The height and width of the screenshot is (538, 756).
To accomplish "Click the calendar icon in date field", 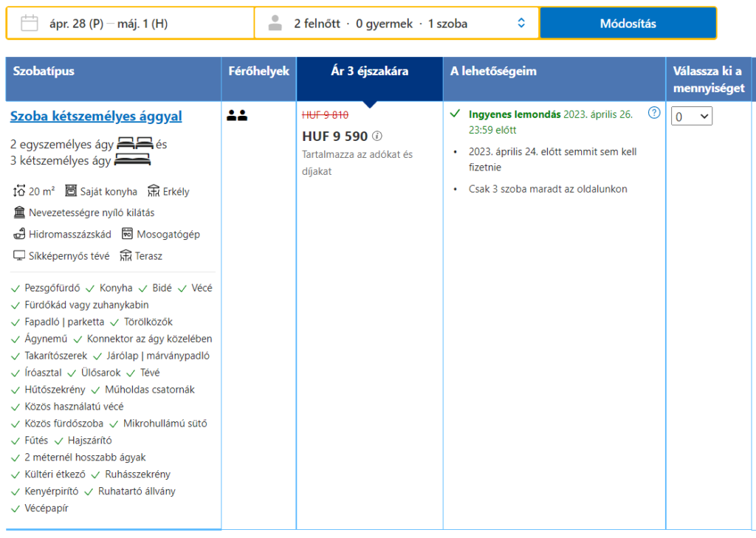I will click(30, 23).
